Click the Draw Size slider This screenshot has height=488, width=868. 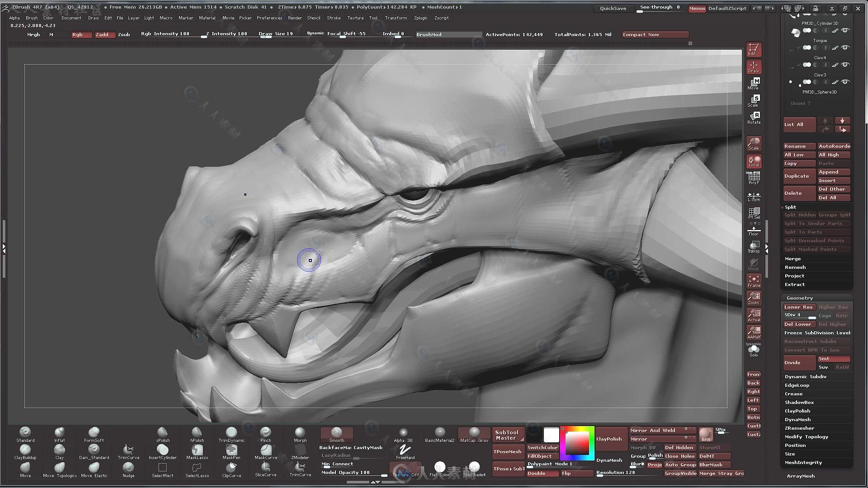(x=275, y=34)
